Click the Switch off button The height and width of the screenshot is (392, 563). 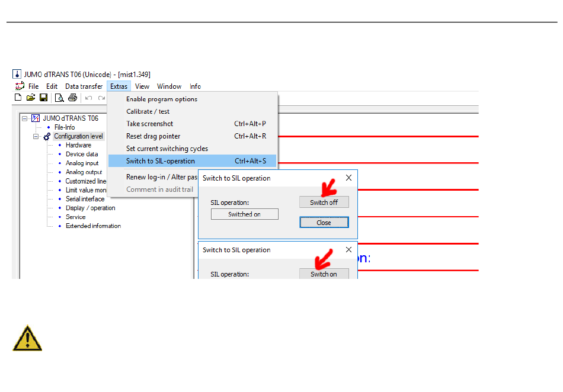324,203
